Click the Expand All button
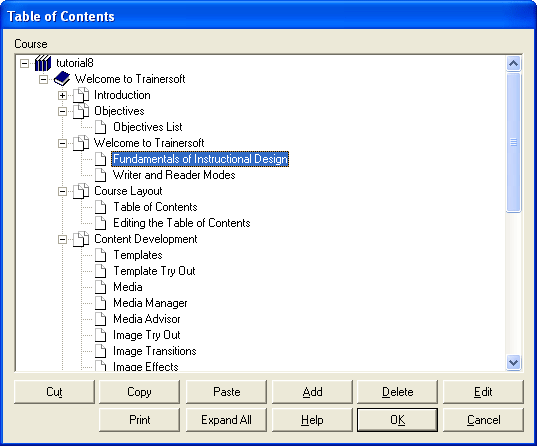 [x=226, y=420]
